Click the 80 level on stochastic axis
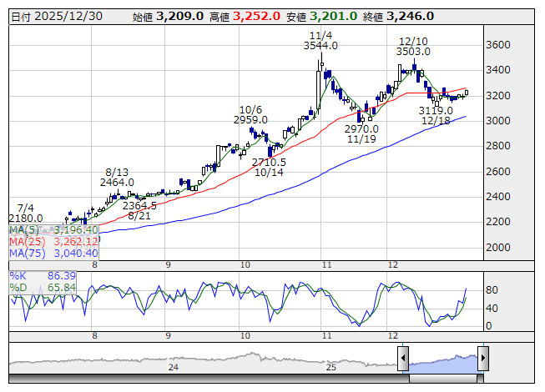 click(492, 290)
